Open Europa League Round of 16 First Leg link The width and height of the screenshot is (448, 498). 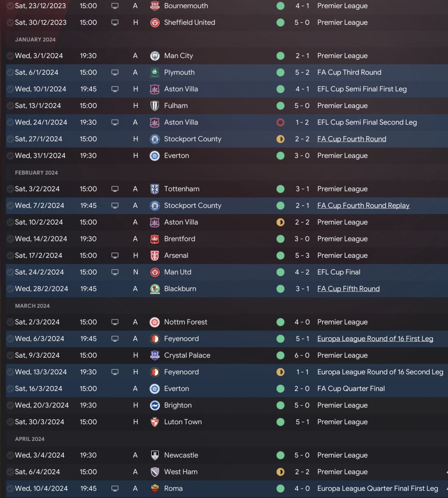coord(375,339)
